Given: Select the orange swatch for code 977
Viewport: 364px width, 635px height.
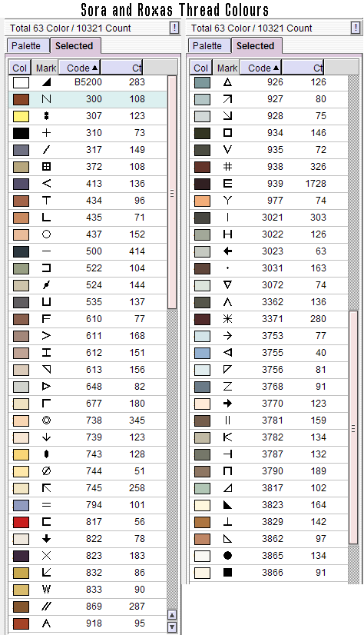Looking at the screenshot, I should tap(202, 201).
